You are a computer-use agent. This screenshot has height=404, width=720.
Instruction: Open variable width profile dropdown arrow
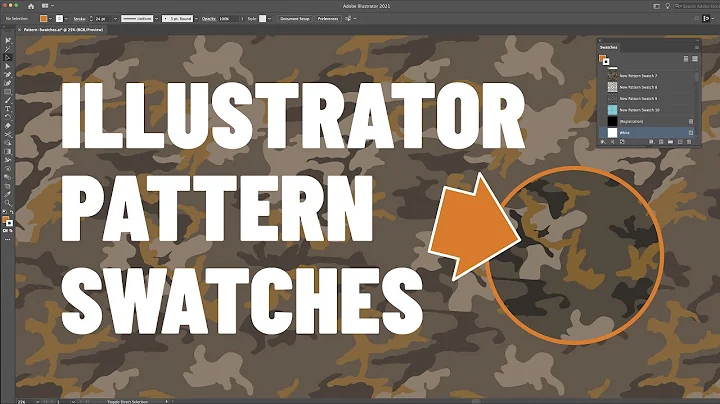pos(157,18)
